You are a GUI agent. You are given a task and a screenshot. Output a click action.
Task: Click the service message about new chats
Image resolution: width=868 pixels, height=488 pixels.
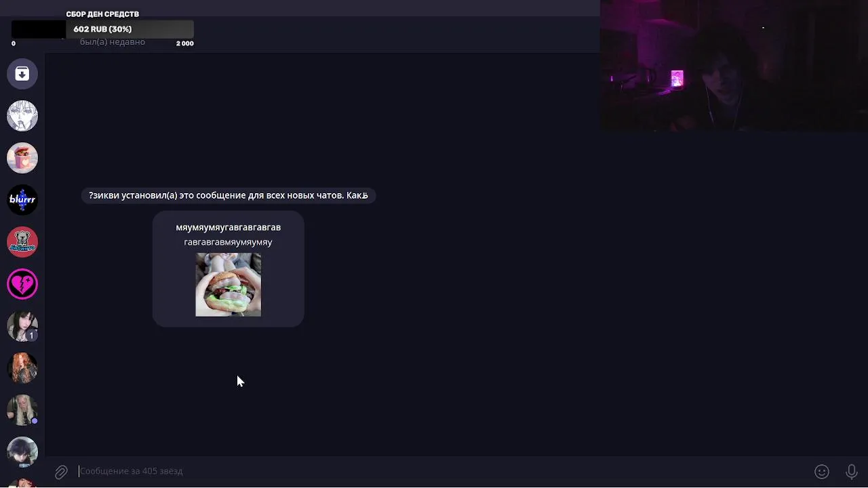coord(229,195)
